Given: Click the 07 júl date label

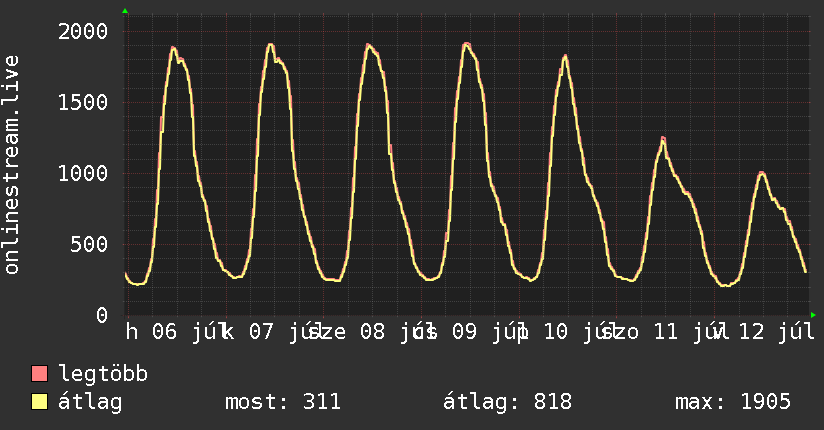Looking at the screenshot, I should pyautogui.click(x=287, y=332).
